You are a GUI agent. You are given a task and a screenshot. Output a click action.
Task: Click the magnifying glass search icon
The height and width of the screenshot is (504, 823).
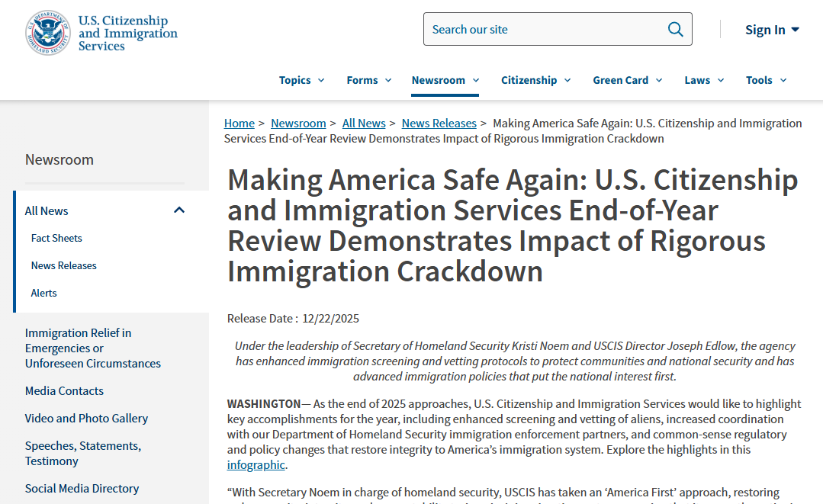675,29
